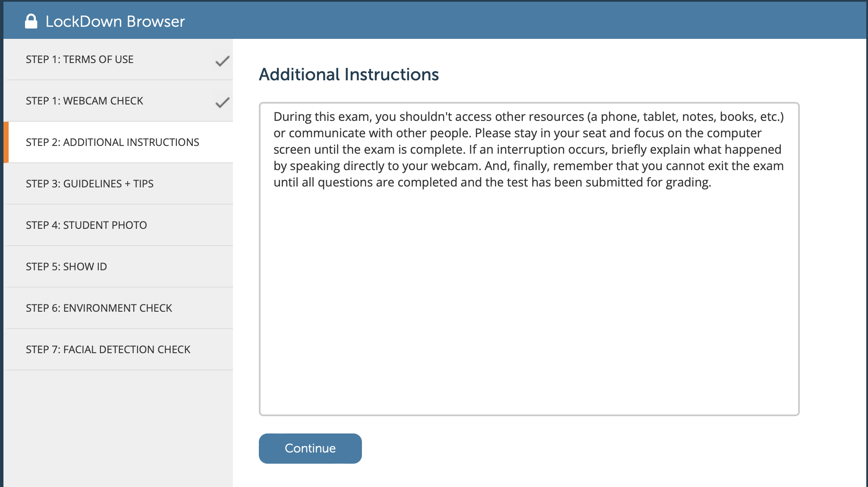The image size is (868, 487).
Task: Open Step 1: Webcam Check
Action: tap(118, 101)
